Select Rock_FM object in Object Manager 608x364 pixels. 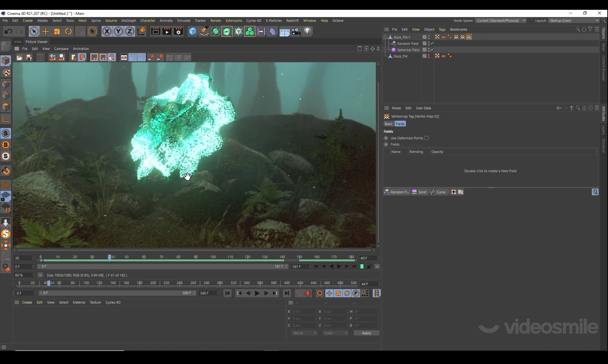click(x=400, y=56)
